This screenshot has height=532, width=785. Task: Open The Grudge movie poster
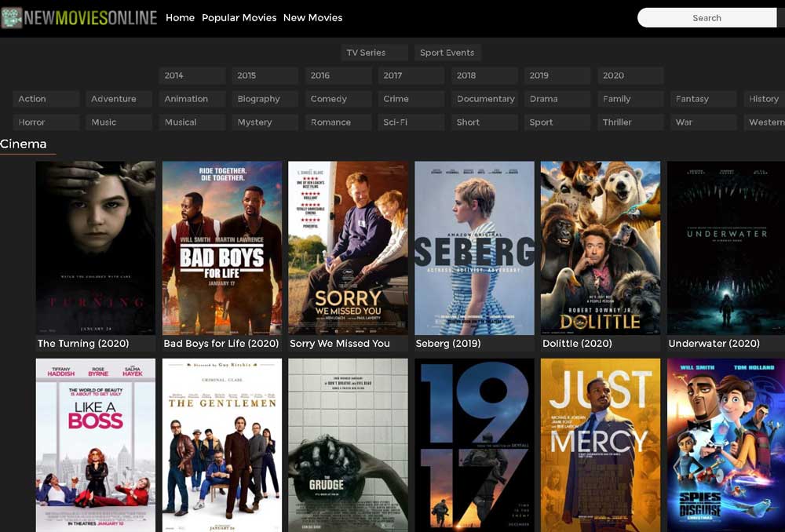[x=348, y=445]
